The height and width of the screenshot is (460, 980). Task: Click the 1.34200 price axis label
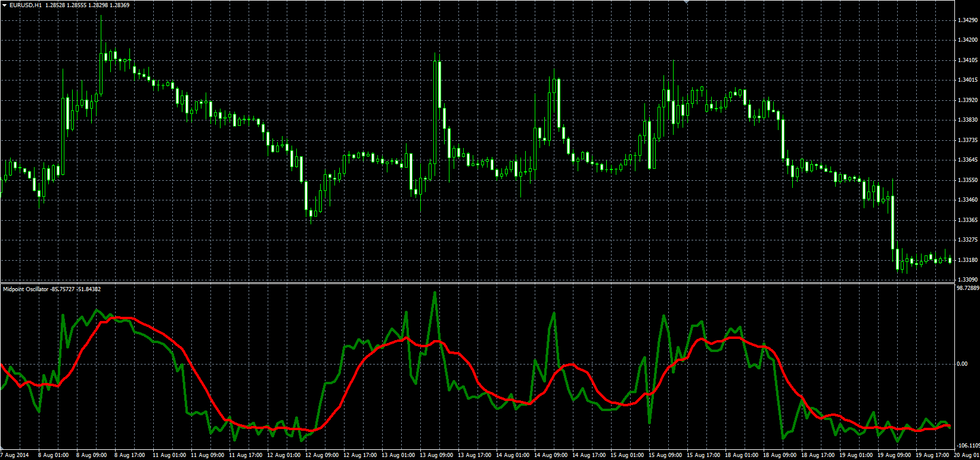[x=967, y=41]
